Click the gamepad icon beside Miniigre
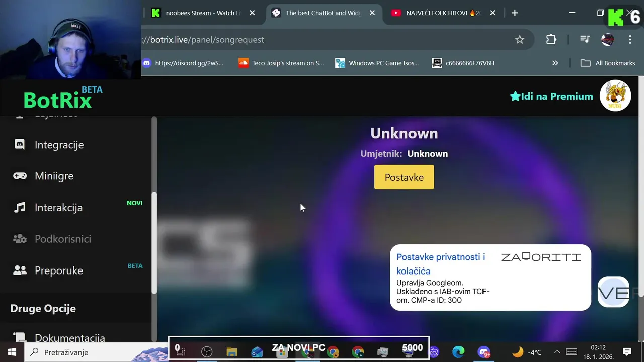 (20, 176)
